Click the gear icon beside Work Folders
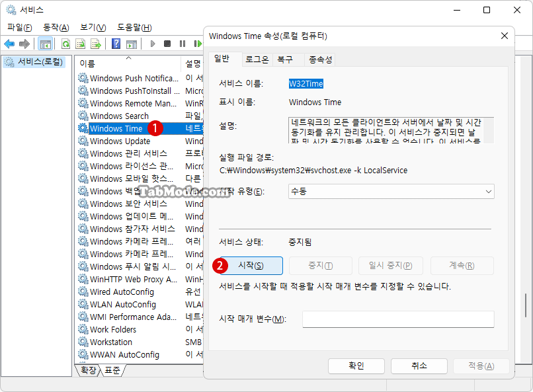 click(83, 329)
